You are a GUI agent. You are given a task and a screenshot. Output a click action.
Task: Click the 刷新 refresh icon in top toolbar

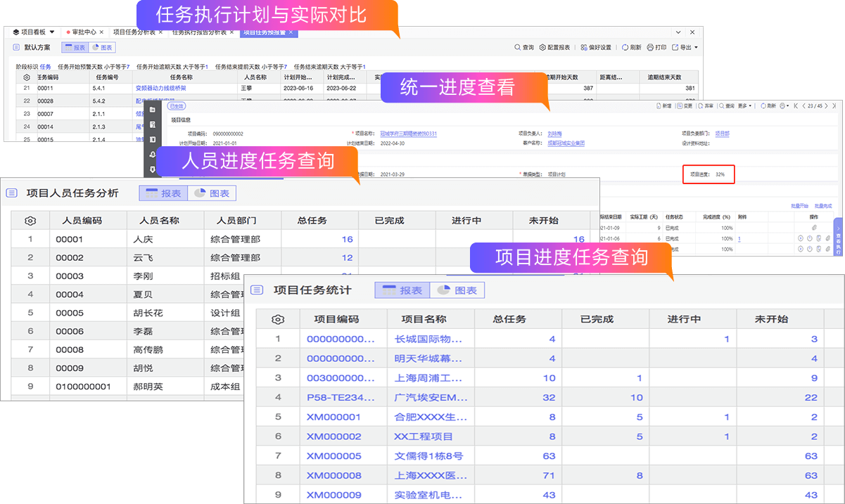pos(625,48)
